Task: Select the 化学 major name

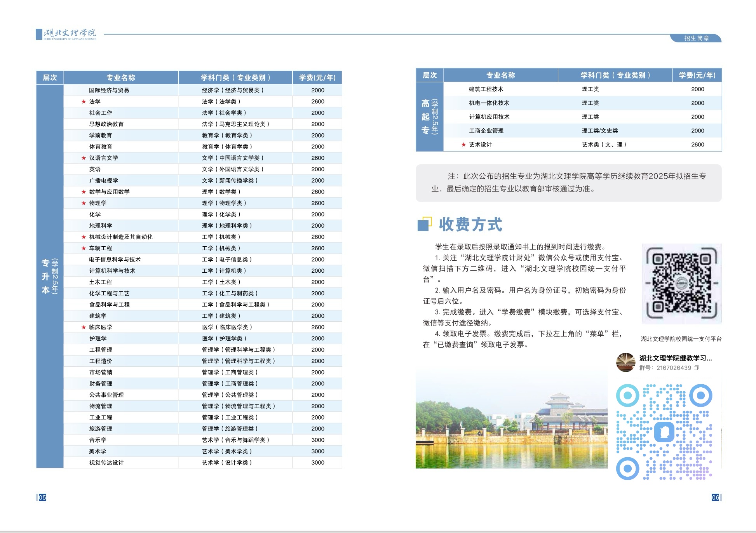Action: tap(95, 214)
